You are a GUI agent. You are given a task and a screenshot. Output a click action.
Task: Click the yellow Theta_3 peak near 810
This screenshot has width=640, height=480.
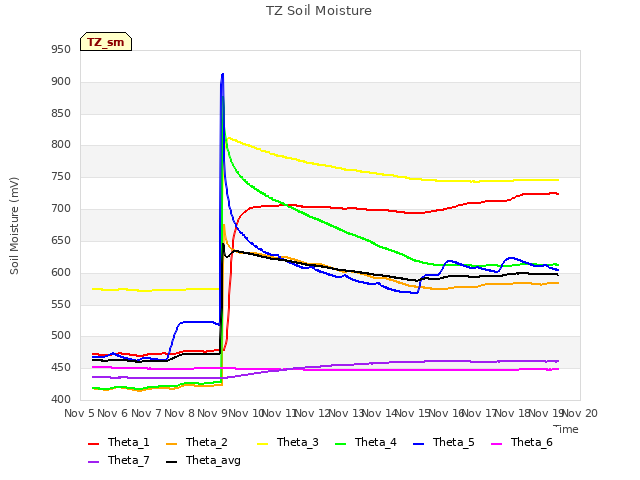coord(229,138)
